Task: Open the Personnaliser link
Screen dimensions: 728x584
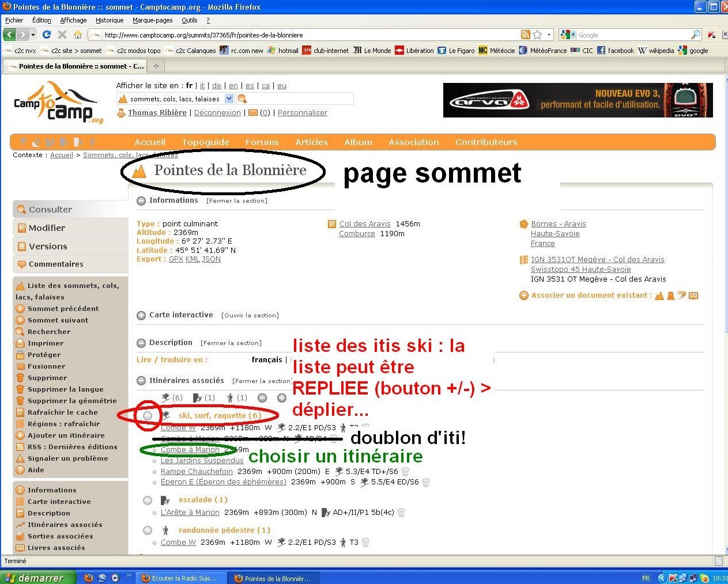Action: (303, 113)
